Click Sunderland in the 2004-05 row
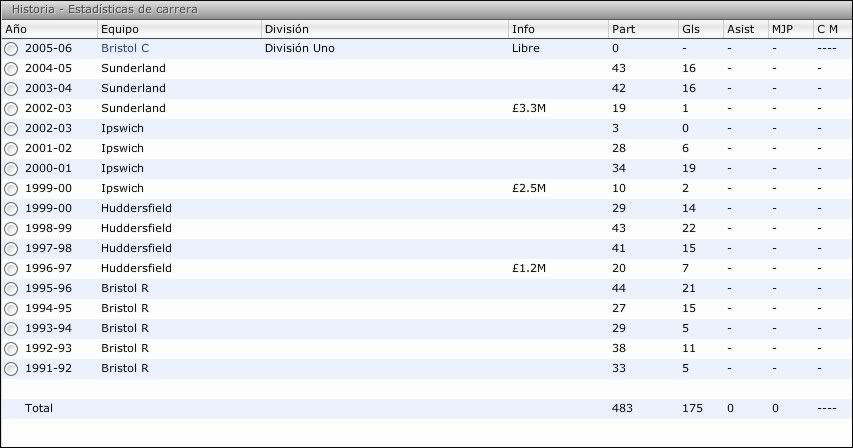The image size is (853, 448). coord(133,68)
